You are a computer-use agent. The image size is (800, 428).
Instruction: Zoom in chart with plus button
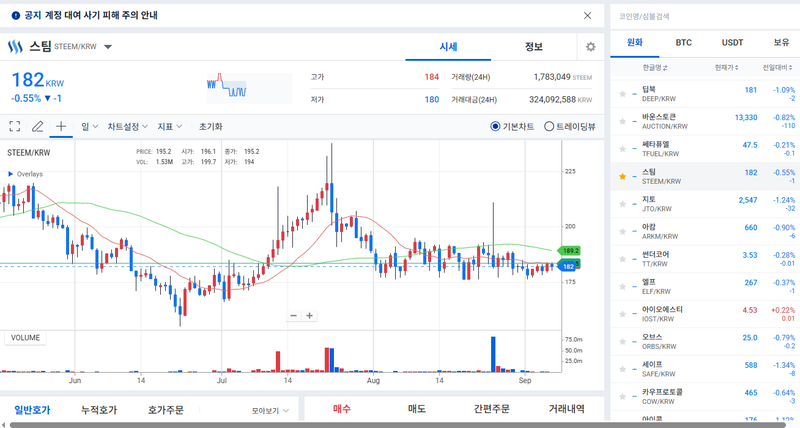pos(309,316)
